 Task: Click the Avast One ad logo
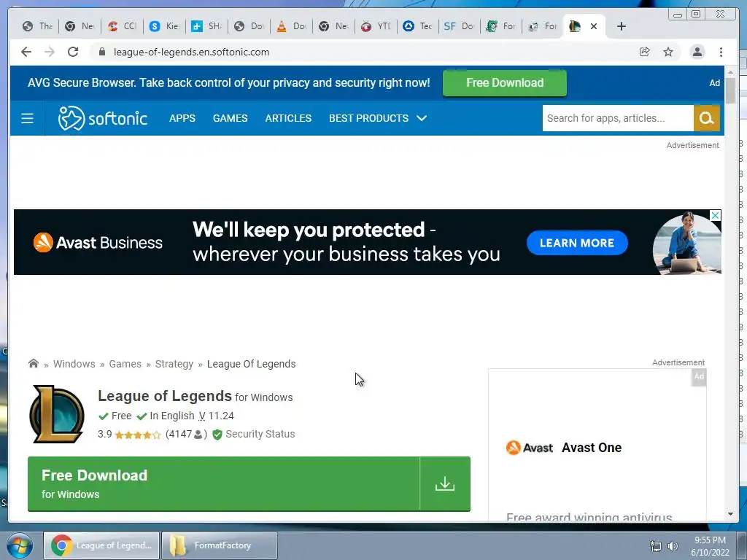click(x=530, y=448)
